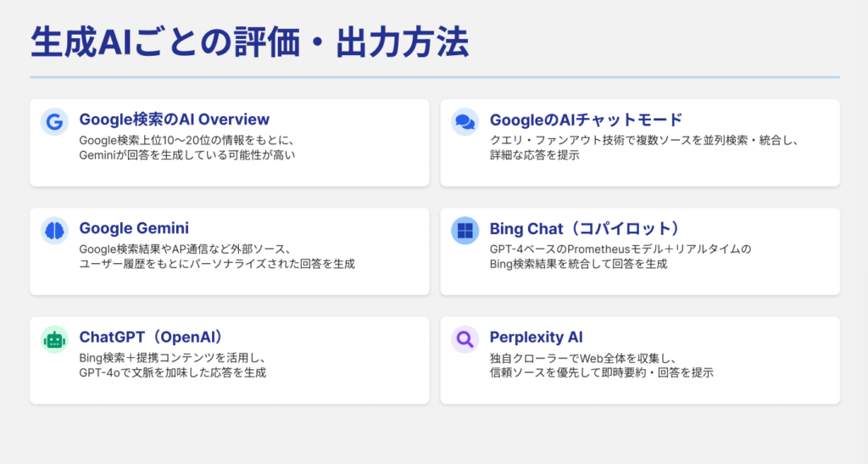Click the Perplexity AI card title
868x464 pixels.
[536, 338]
